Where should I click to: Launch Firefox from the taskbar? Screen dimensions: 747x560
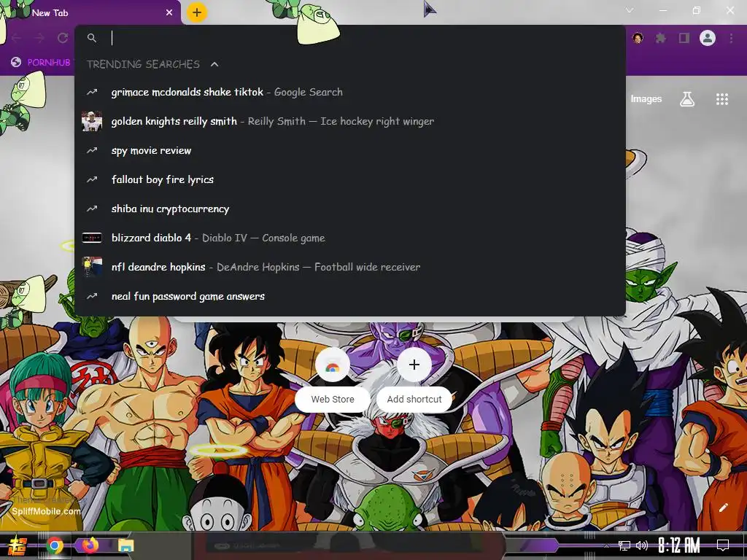pos(90,545)
